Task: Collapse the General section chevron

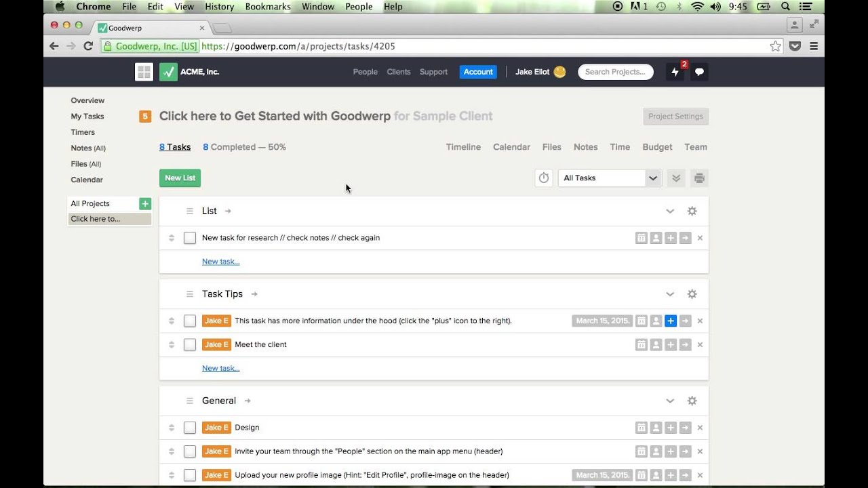Action: tap(670, 401)
